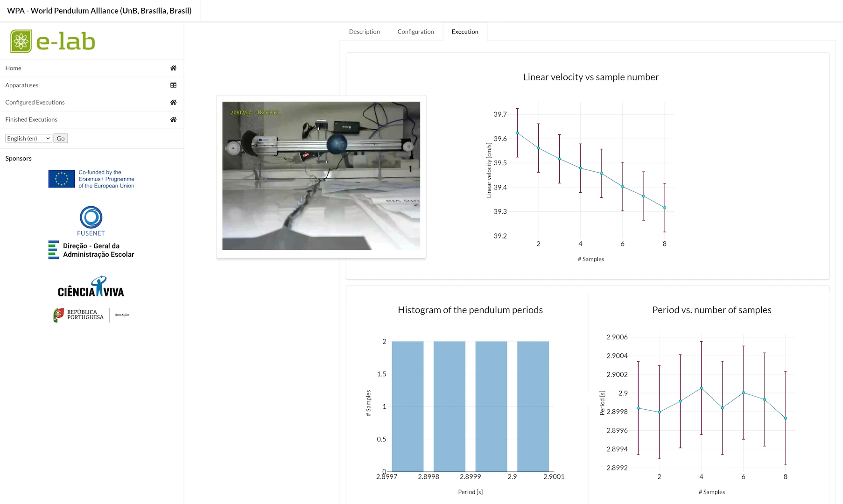Open Finished Executions link
Image resolution: width=843 pixels, height=504 pixels.
(31, 119)
